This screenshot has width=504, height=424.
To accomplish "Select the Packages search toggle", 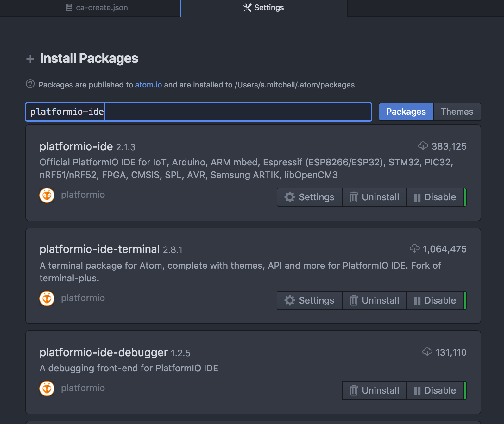I will point(406,112).
